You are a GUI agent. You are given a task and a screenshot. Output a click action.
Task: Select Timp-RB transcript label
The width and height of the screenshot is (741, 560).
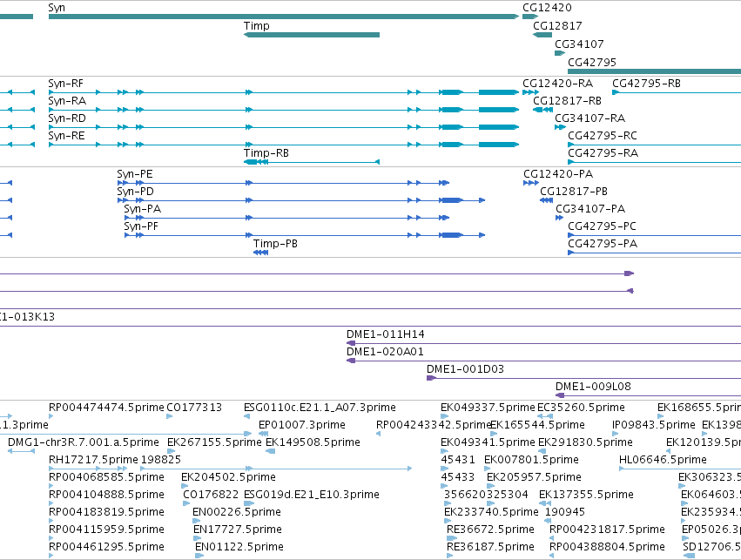click(266, 153)
